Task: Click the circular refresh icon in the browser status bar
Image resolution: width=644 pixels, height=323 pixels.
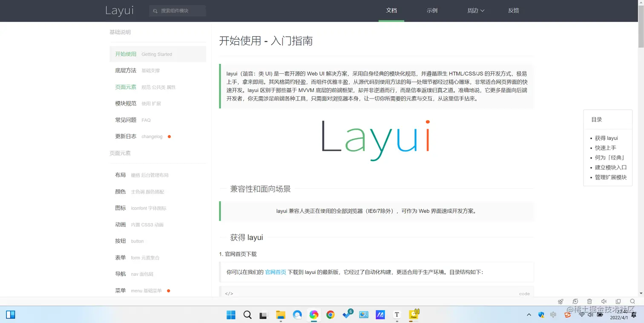Action: tap(575, 301)
